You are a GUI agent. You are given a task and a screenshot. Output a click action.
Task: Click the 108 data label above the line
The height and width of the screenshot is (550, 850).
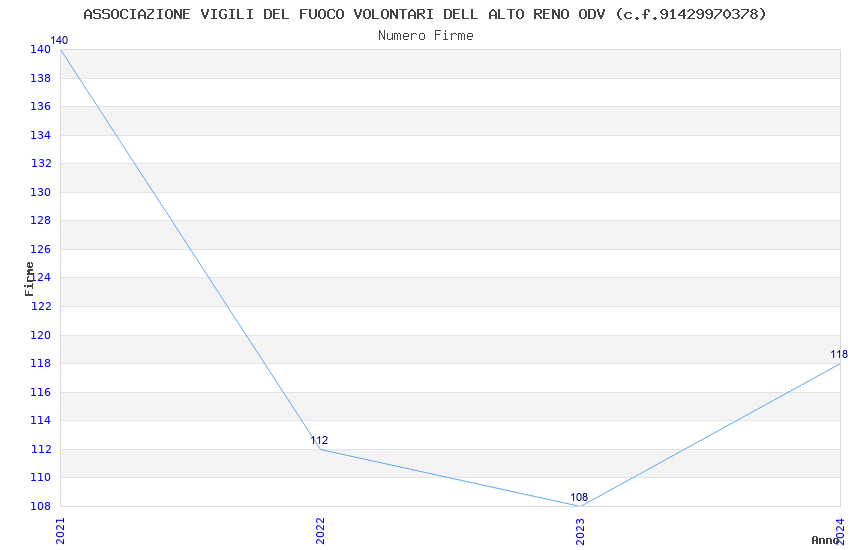pos(579,497)
